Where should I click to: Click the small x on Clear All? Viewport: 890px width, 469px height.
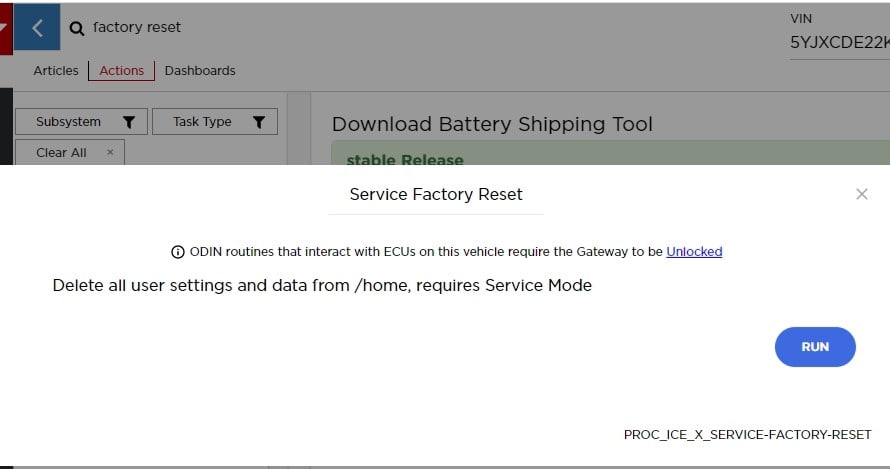coord(110,152)
